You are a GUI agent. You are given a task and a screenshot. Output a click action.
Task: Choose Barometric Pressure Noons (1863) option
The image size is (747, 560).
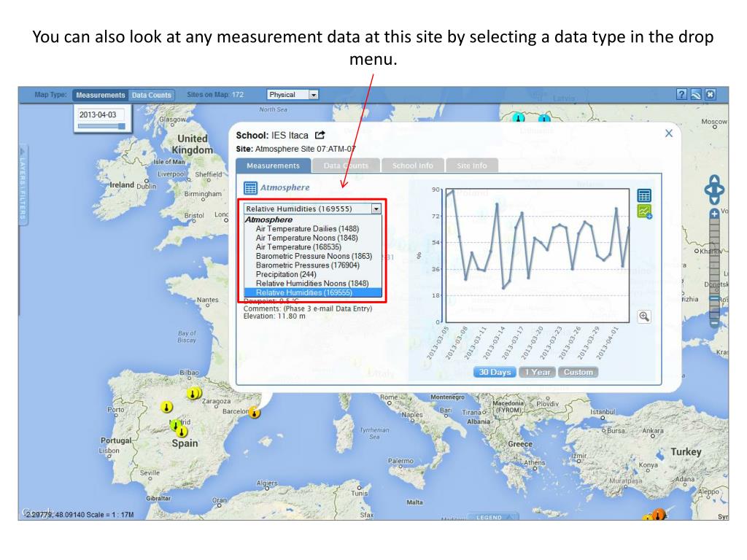click(x=314, y=256)
